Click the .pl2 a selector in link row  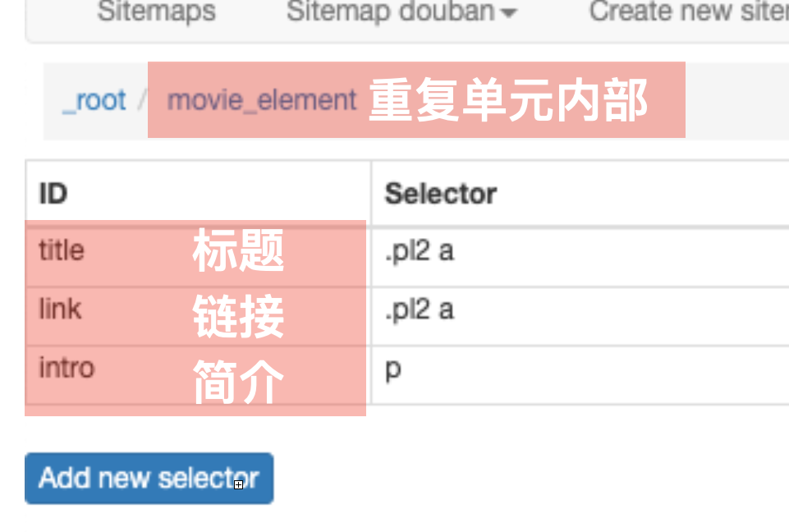(x=420, y=310)
